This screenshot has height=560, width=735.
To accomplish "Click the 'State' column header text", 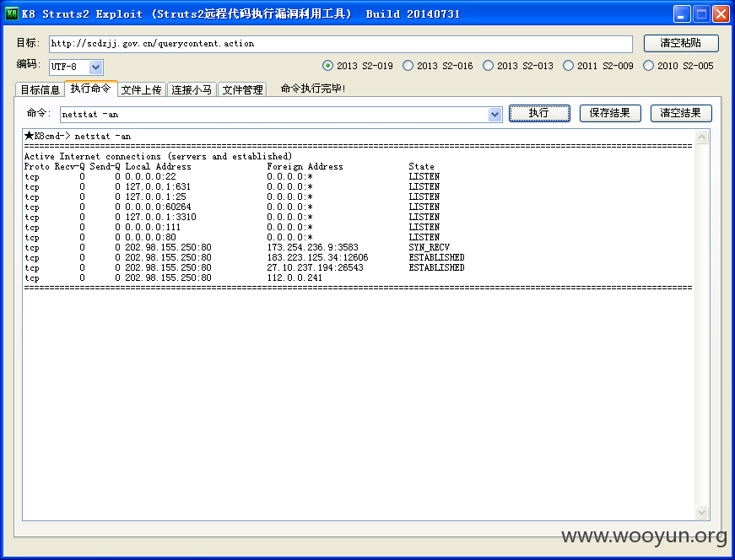I will tap(421, 166).
